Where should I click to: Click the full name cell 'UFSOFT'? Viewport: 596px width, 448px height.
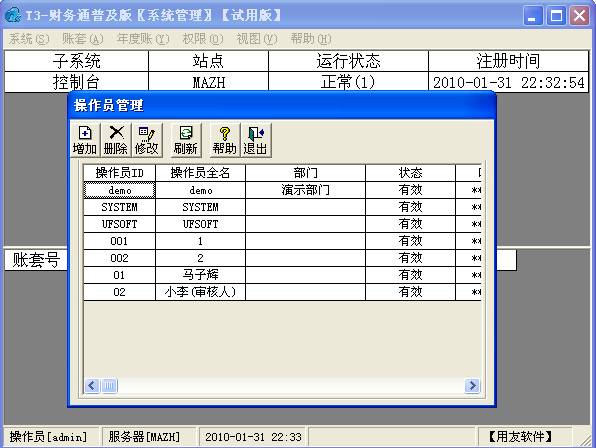coord(201,224)
